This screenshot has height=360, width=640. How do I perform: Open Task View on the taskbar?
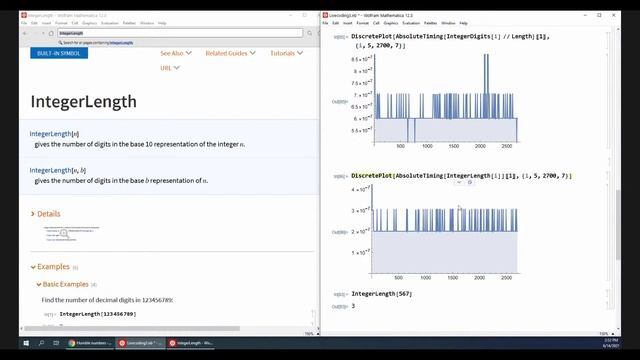pos(56,343)
